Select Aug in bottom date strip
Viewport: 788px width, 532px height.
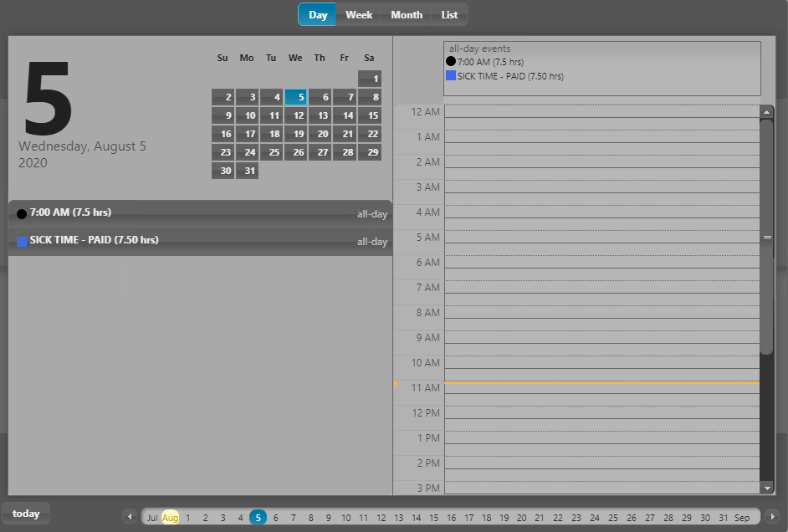[170, 518]
